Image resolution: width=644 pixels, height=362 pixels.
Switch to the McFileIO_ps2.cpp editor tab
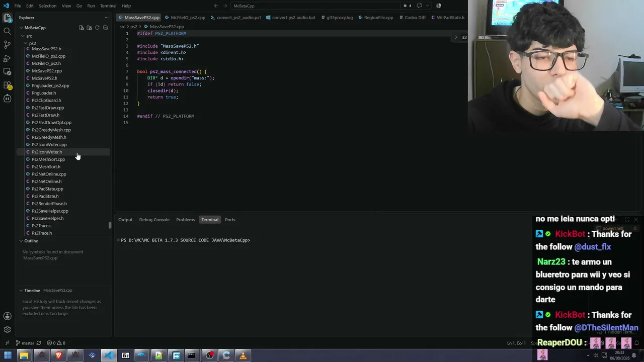[185, 18]
